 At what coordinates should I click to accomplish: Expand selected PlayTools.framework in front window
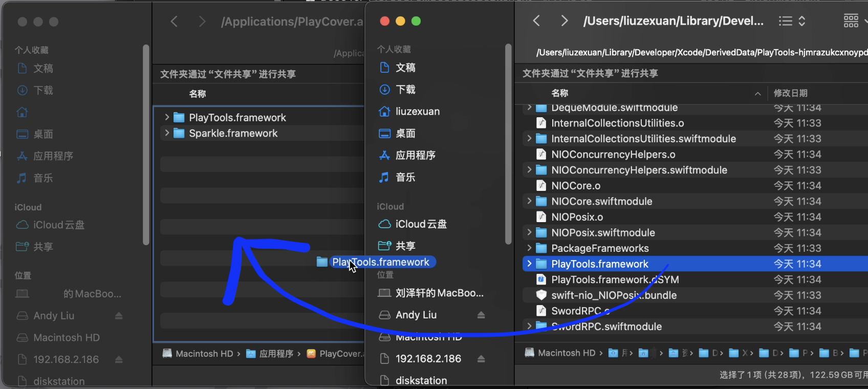coord(529,264)
